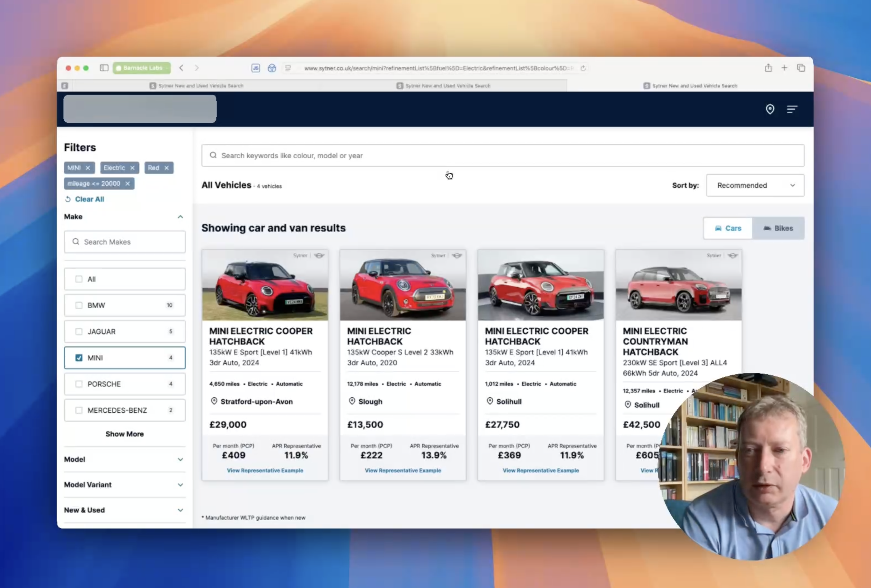Viewport: 871px width, 588px height.
Task: Expand the Model filter section
Action: [180, 459]
